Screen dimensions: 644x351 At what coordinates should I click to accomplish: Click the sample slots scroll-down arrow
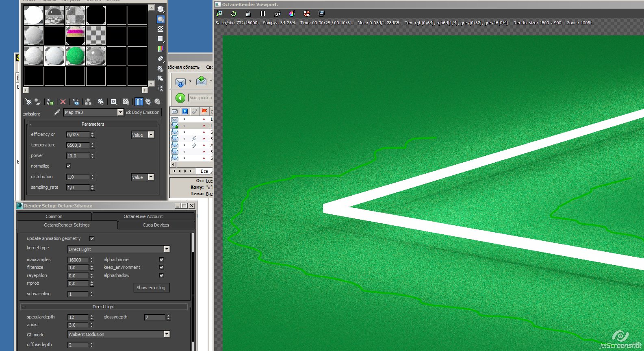(152, 84)
